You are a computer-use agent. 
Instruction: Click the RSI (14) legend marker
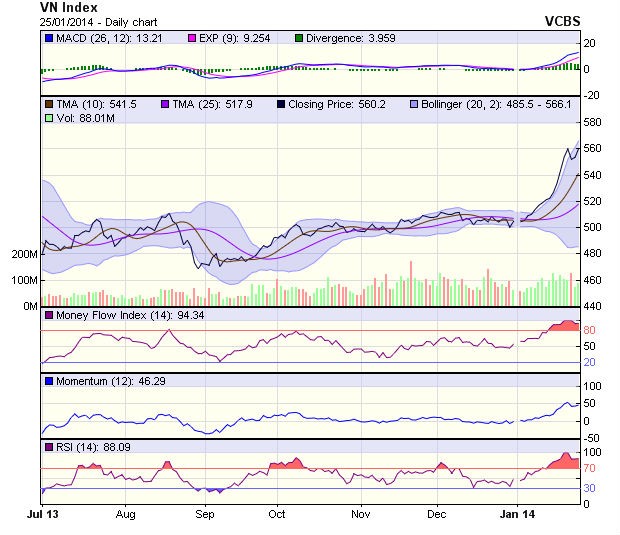(48, 445)
